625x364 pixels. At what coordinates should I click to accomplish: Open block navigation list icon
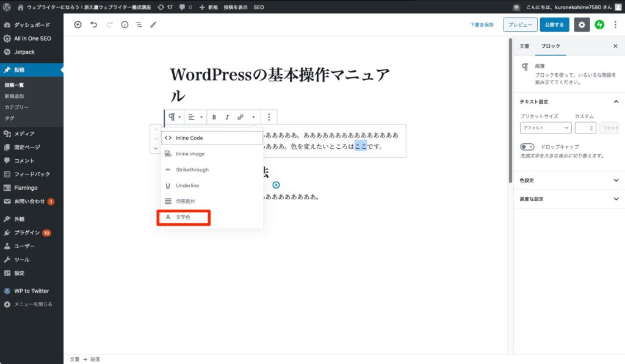click(x=139, y=24)
